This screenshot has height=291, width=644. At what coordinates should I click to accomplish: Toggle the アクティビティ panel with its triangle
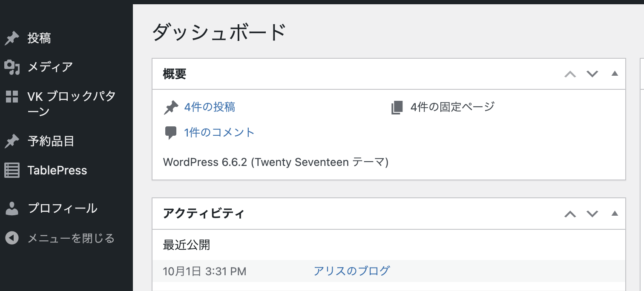(615, 214)
